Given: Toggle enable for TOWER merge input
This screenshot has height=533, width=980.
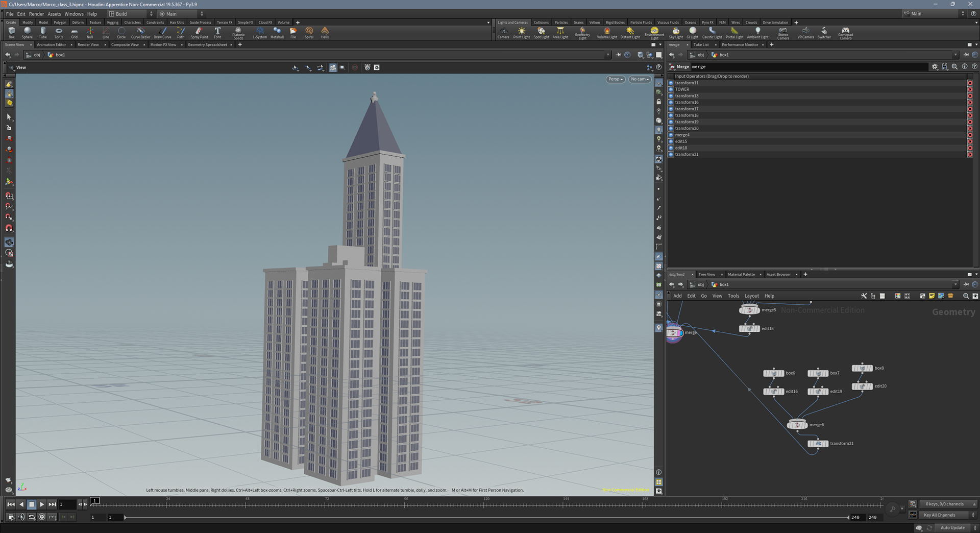Looking at the screenshot, I should (671, 89).
